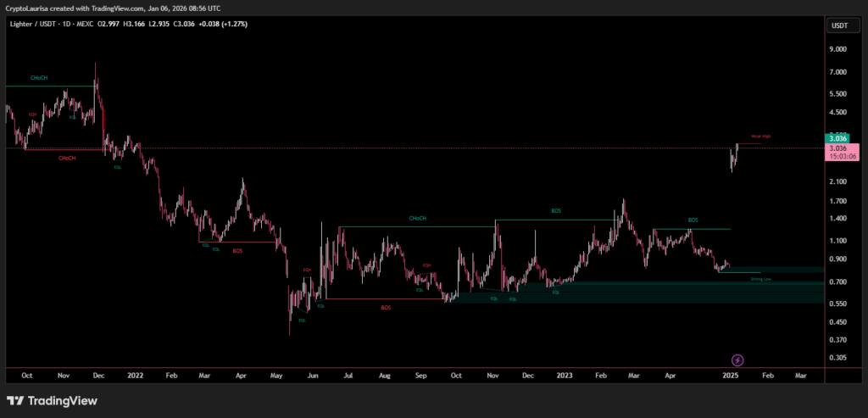Click the 2023 label on time axis

(x=565, y=373)
